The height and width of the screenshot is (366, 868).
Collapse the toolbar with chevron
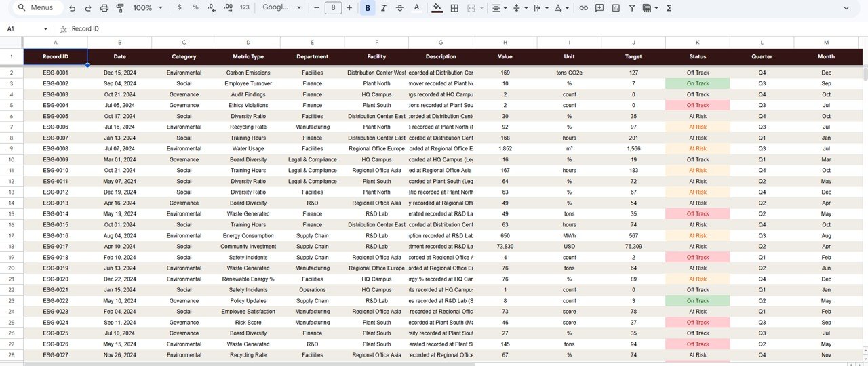click(846, 8)
